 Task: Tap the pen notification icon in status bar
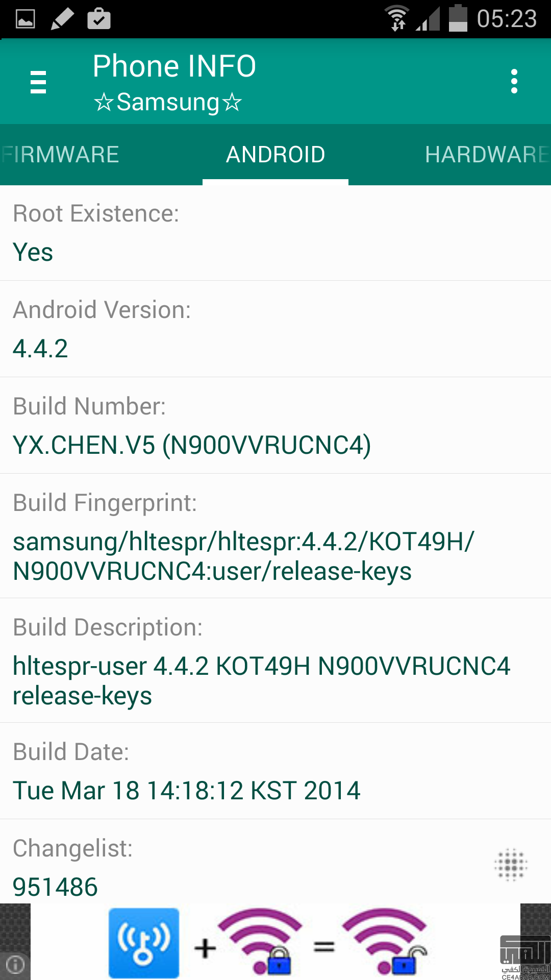pyautogui.click(x=62, y=19)
